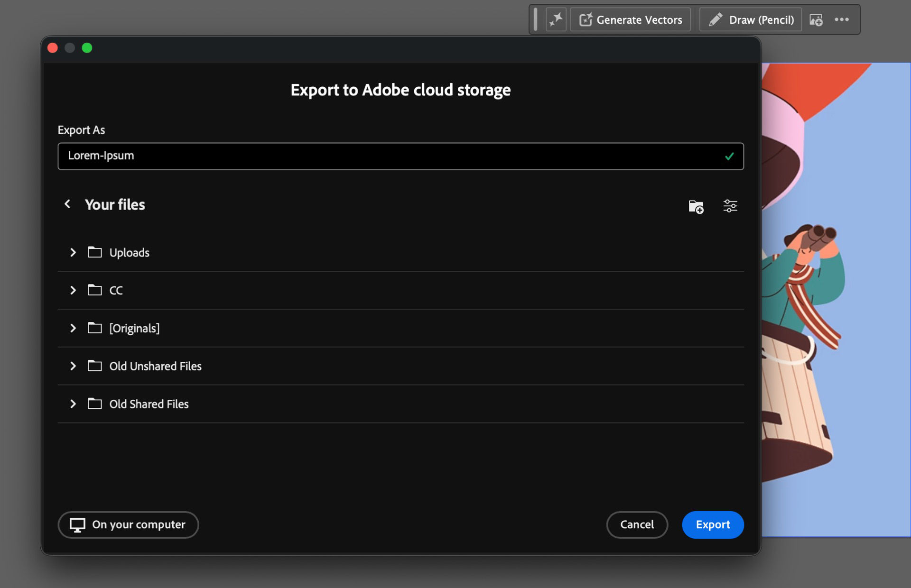The width and height of the screenshot is (911, 588).
Task: Select the Generate AI sparkle tool
Action: pos(556,19)
